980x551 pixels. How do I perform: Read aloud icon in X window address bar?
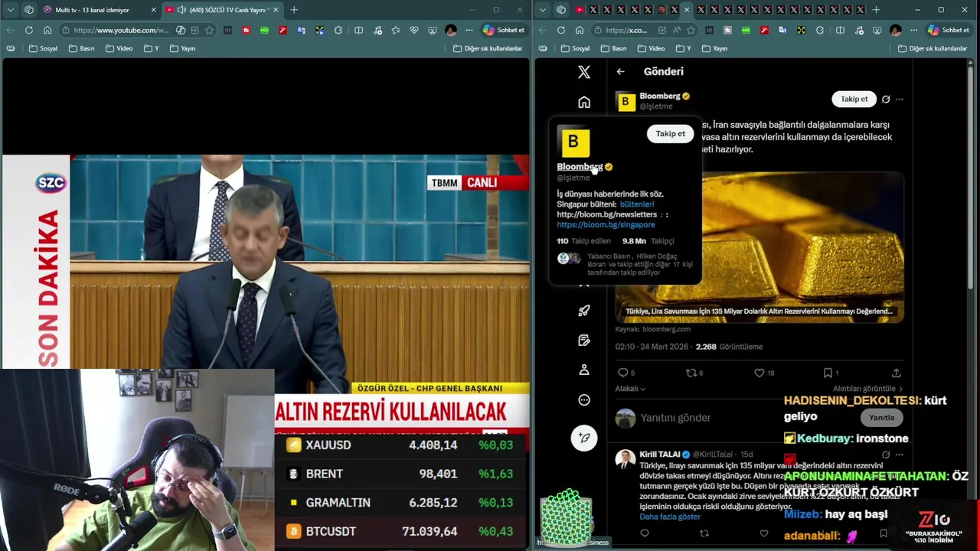677,30
